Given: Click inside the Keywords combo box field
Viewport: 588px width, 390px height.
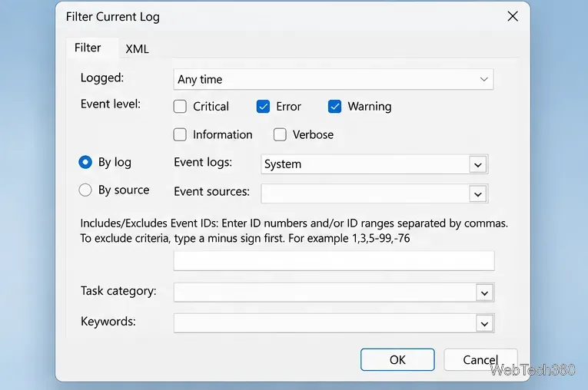Looking at the screenshot, I should (325, 323).
